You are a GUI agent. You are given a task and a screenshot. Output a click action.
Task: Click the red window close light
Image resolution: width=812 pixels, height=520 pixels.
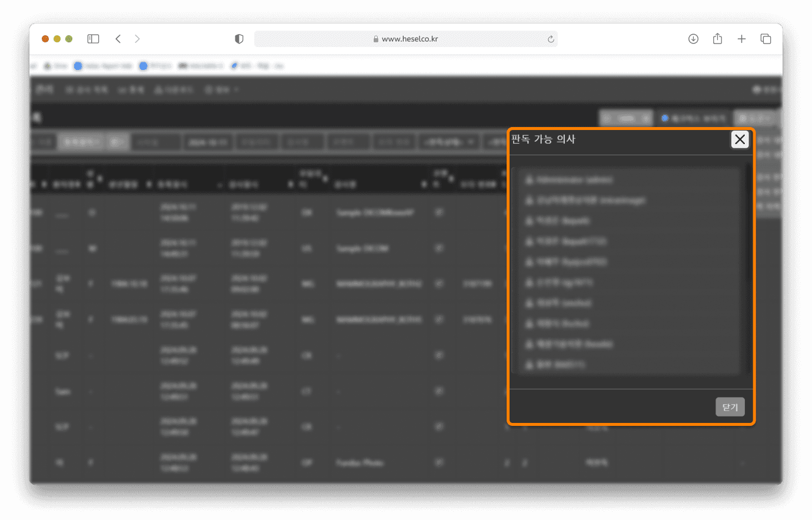click(x=45, y=39)
